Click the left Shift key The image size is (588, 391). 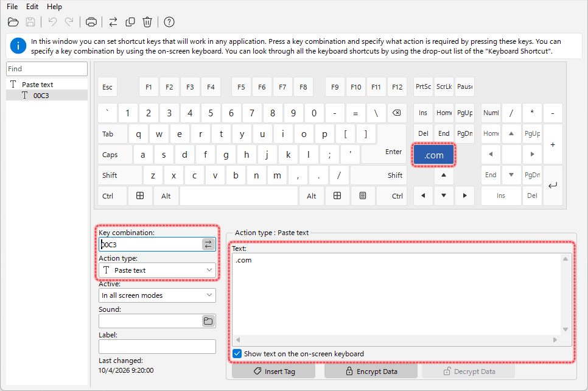click(x=120, y=175)
